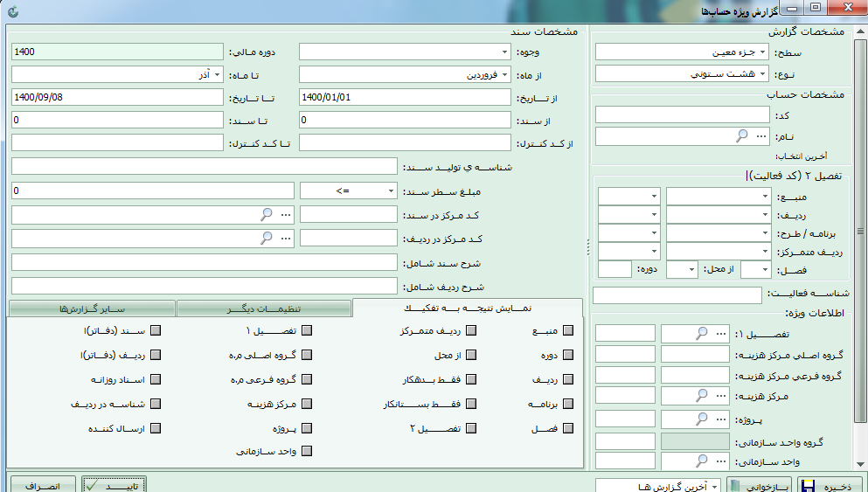Click the مبلغ سطر سند amount field
Screen dimensions: 868x492
click(153, 191)
